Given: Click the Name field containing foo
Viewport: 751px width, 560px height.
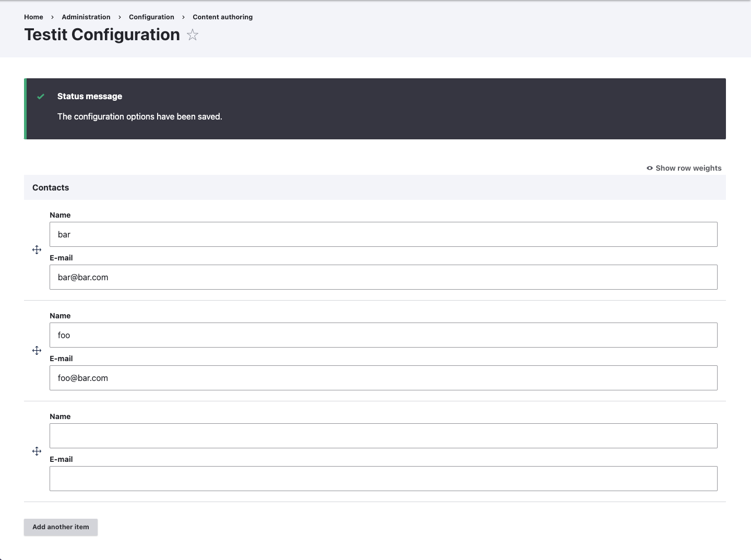Looking at the screenshot, I should (383, 335).
